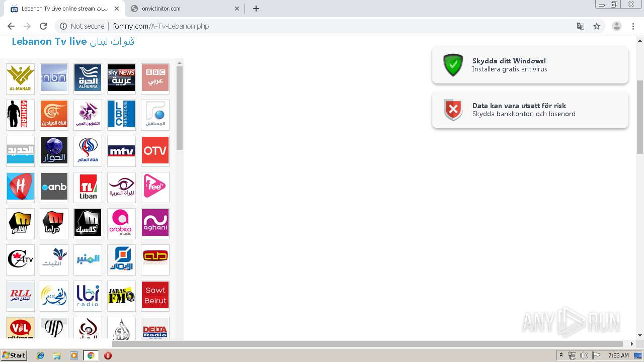Select the RLL radio station
644x362 pixels.
pyautogui.click(x=21, y=296)
